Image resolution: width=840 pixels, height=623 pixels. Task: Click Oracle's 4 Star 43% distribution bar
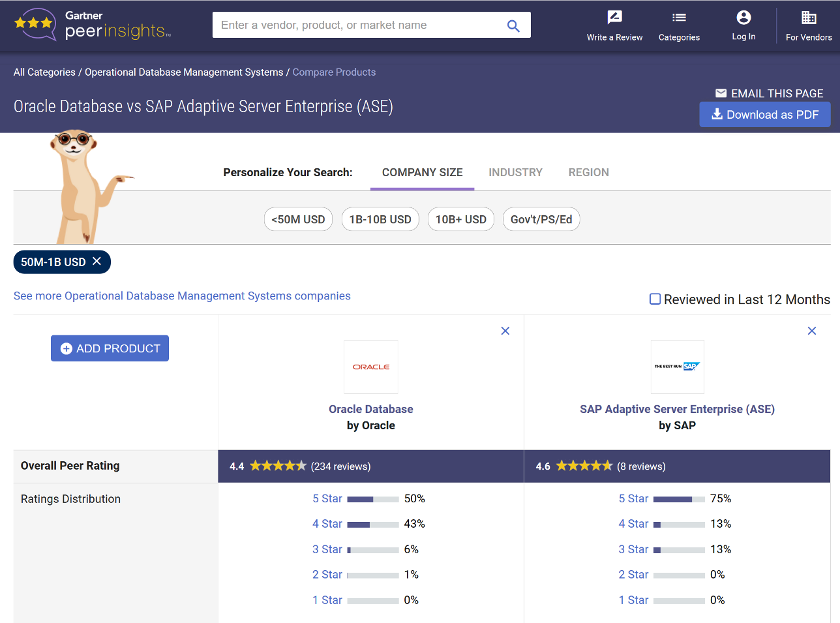[x=373, y=524]
